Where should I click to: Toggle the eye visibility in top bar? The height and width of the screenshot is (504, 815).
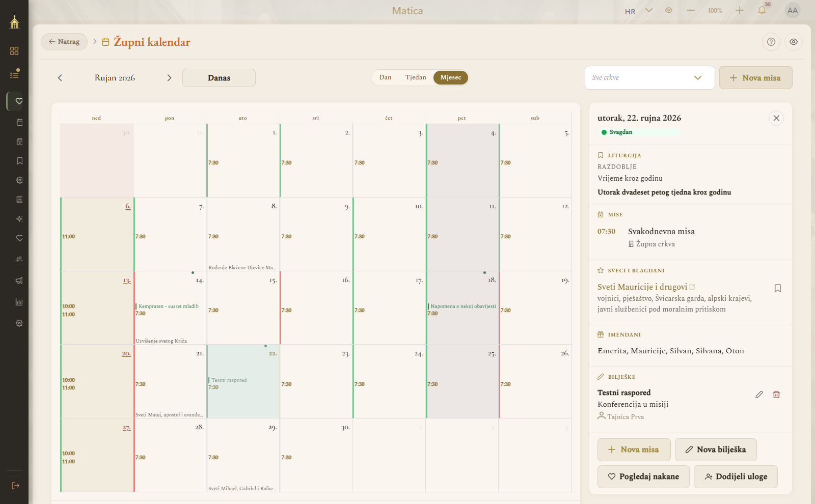(669, 10)
